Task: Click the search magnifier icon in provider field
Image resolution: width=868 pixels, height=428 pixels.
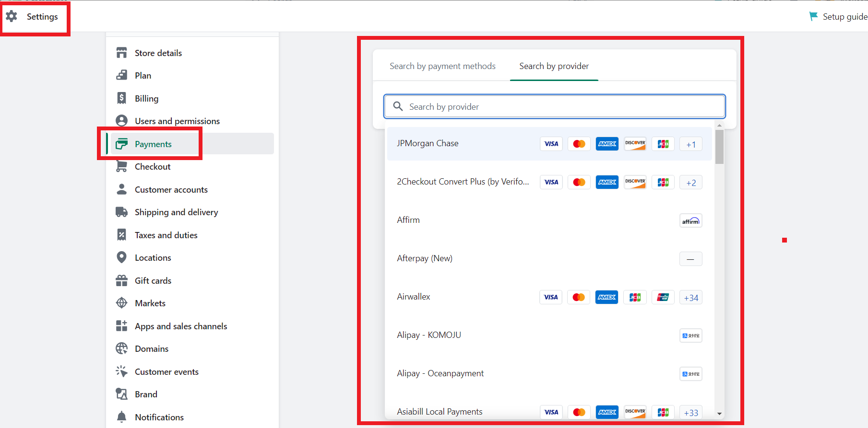Action: tap(398, 106)
